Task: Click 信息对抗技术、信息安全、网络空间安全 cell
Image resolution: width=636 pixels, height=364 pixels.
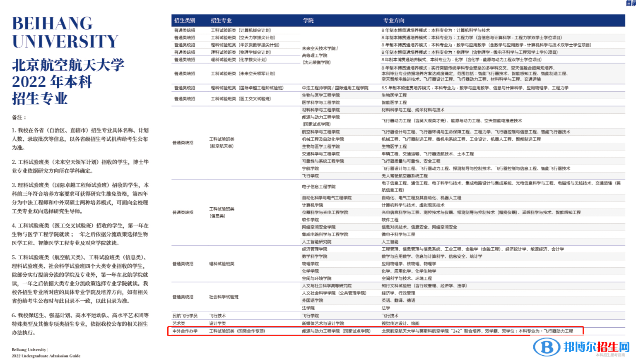Action: (x=419, y=227)
